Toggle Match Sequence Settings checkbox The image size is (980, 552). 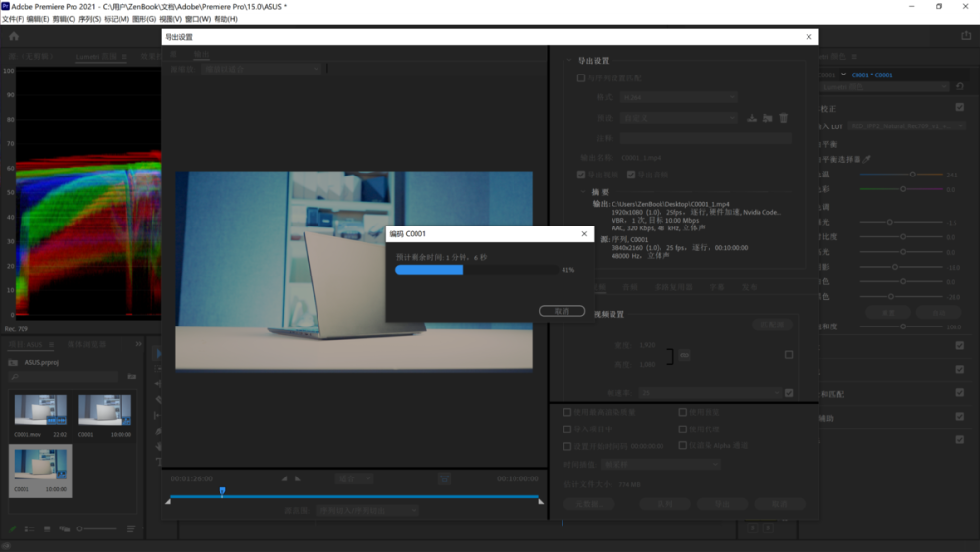pos(580,78)
